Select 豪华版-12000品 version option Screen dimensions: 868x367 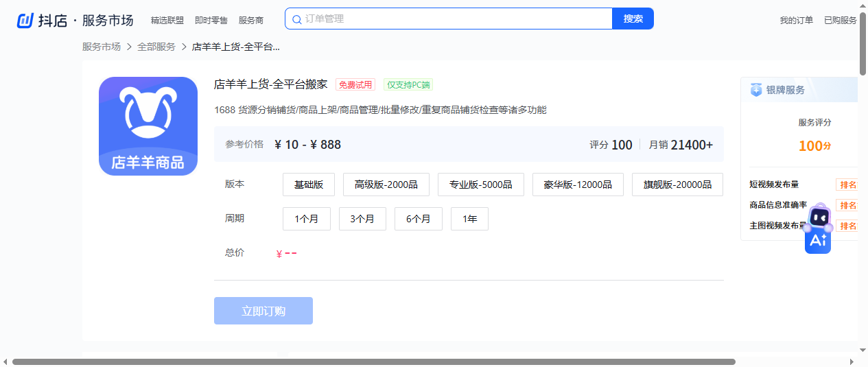pos(578,185)
